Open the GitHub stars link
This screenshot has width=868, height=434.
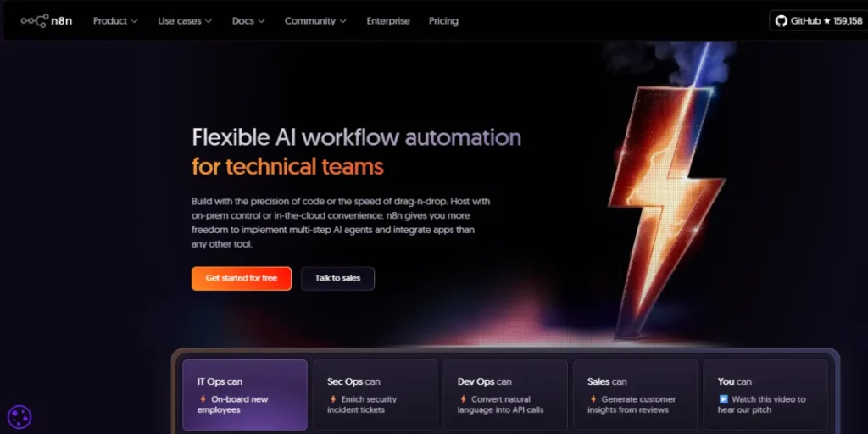[817, 21]
